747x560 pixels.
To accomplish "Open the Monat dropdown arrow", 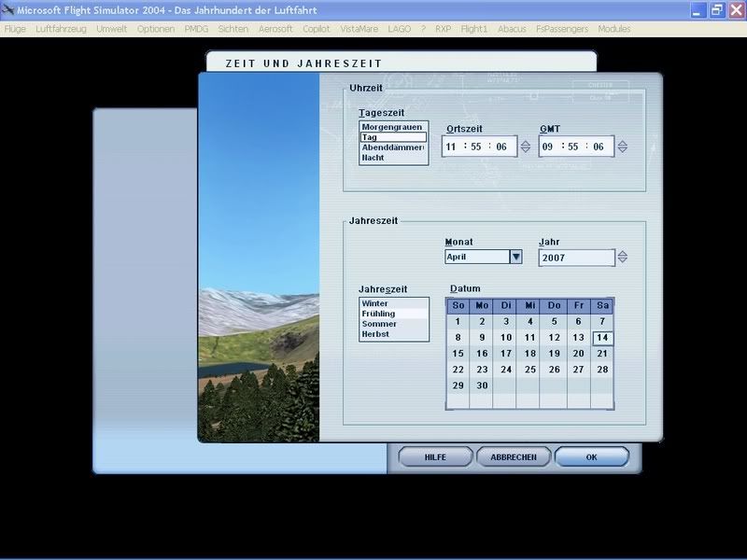I will coord(514,257).
